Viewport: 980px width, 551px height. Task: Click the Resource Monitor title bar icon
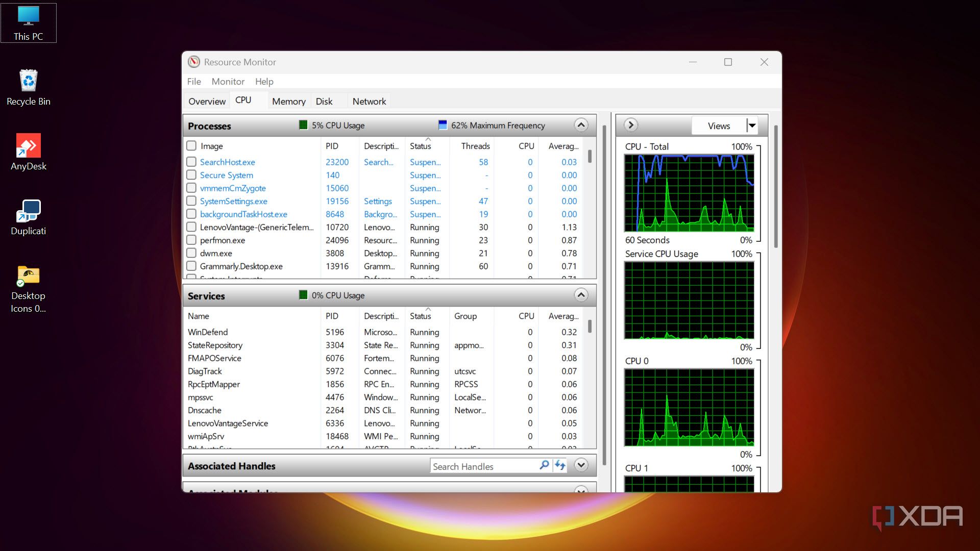click(x=194, y=62)
